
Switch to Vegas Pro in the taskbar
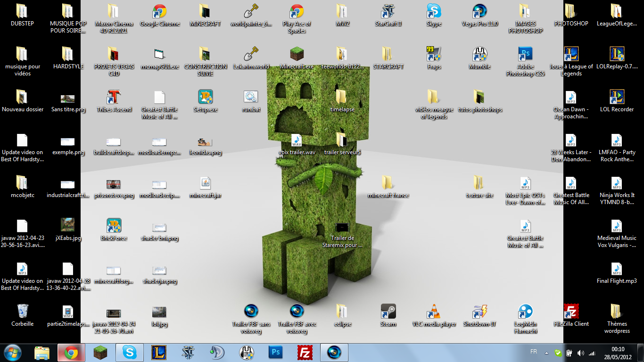click(x=334, y=353)
